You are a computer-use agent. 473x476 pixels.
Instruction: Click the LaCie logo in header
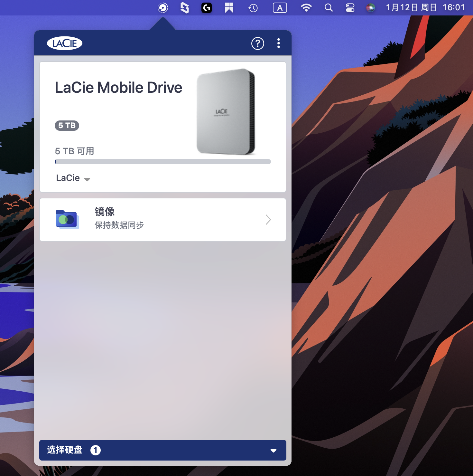(65, 43)
